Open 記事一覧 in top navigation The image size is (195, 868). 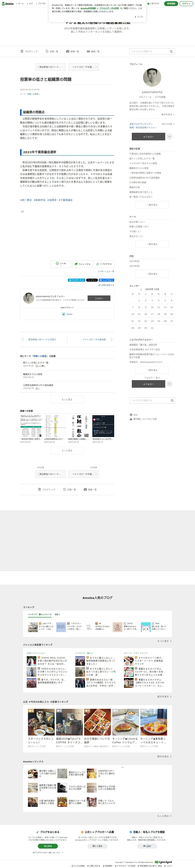coord(52,52)
